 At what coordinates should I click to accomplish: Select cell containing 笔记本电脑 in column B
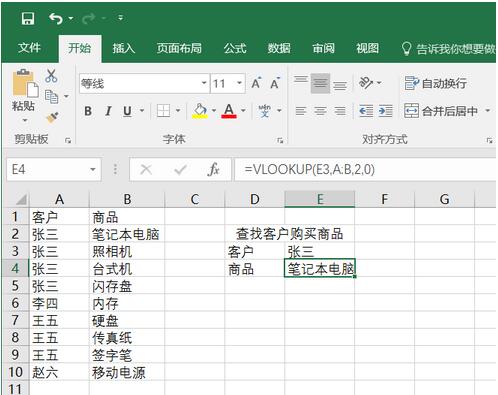(x=127, y=234)
